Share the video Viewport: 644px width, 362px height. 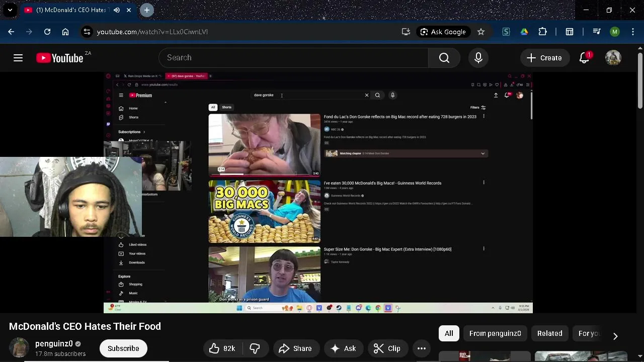295,348
